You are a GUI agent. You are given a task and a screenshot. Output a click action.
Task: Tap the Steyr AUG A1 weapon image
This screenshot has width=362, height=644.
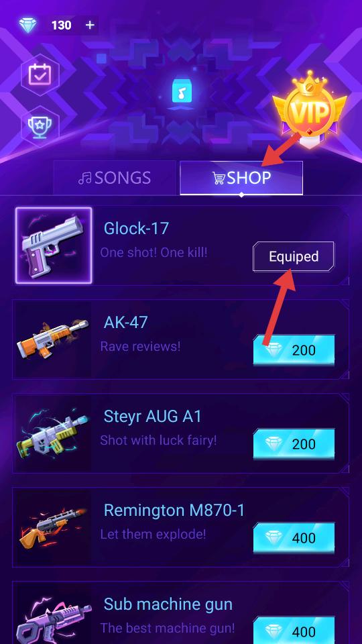[x=52, y=433]
